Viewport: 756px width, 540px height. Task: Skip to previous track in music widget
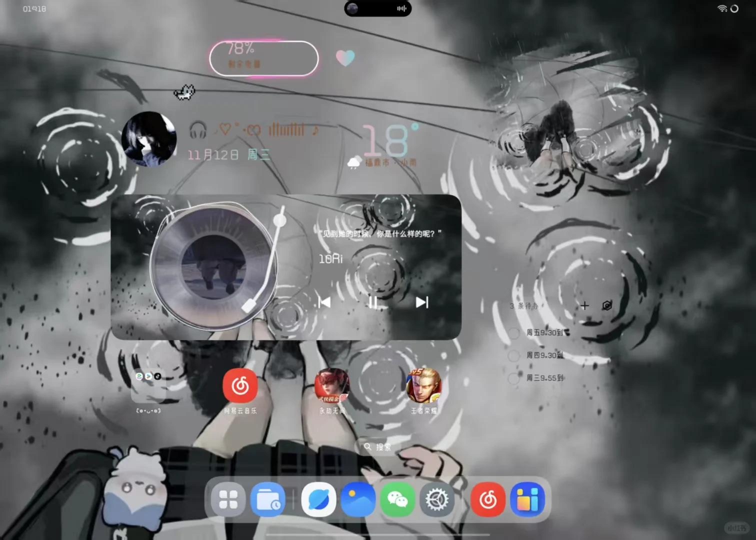pyautogui.click(x=324, y=302)
